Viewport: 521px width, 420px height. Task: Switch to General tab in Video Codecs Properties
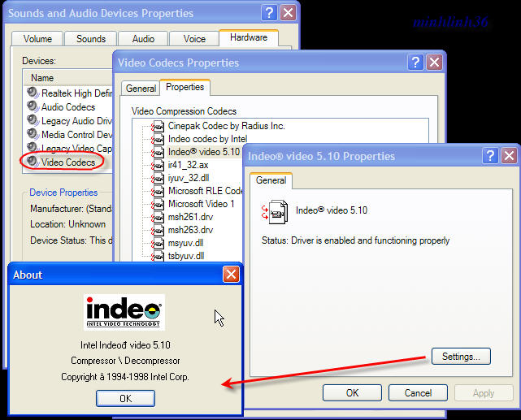(x=141, y=89)
